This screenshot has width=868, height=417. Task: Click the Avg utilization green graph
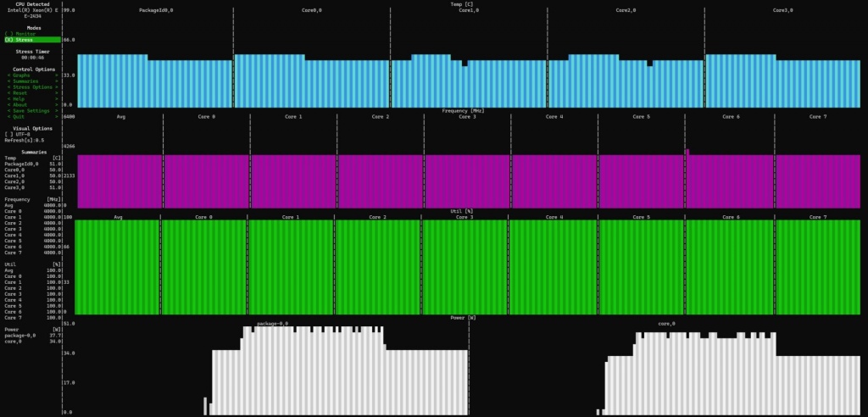pyautogui.click(x=117, y=267)
